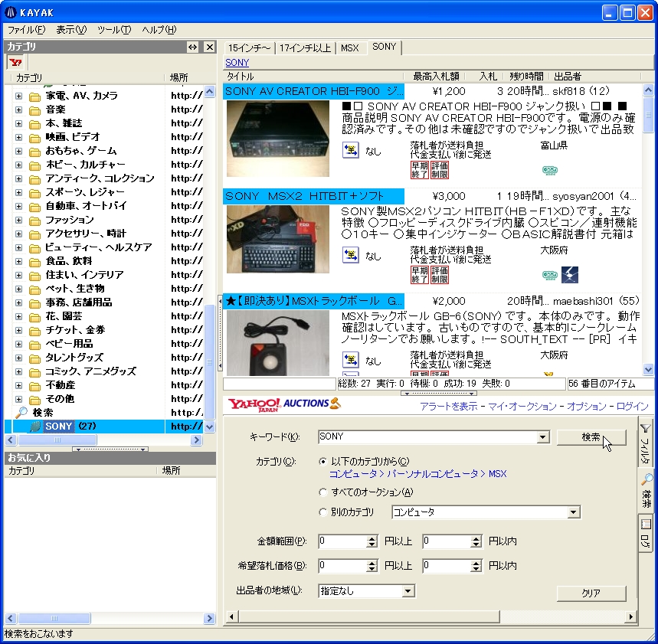Click 評価制限 badge in MSX2 HITBIT listing
Screen dimensions: 658x644
440,275
